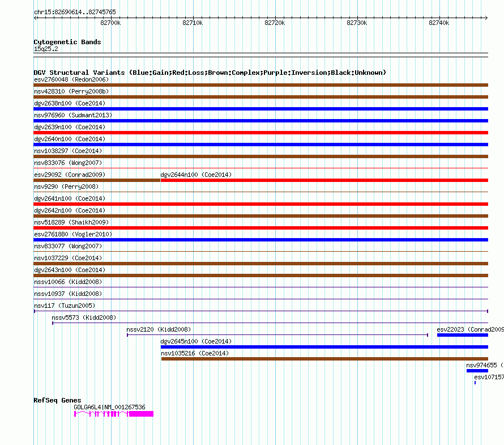The width and height of the screenshot is (504, 445).
Task: Click dgv2645n100 (Coe2014) label
Action: click(196, 341)
